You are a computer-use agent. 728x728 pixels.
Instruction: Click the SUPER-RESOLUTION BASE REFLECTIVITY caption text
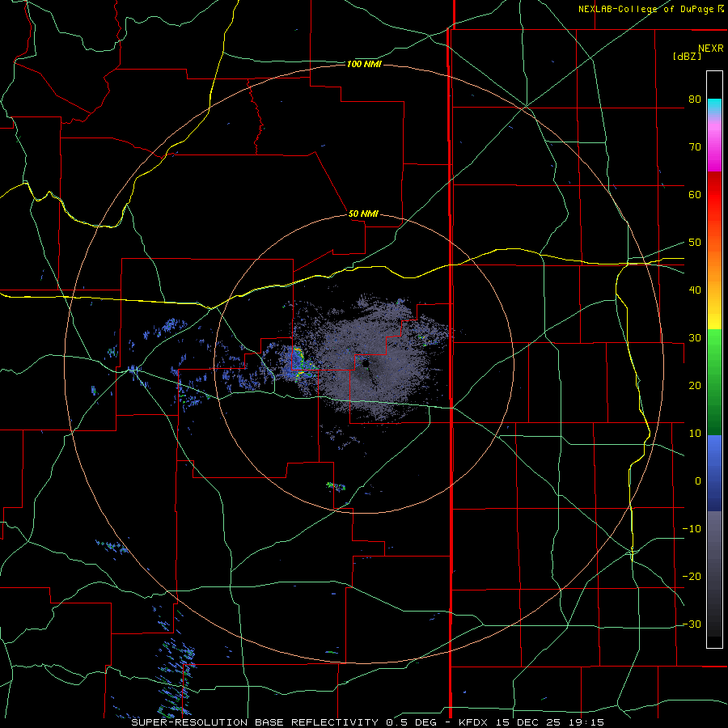click(x=255, y=722)
